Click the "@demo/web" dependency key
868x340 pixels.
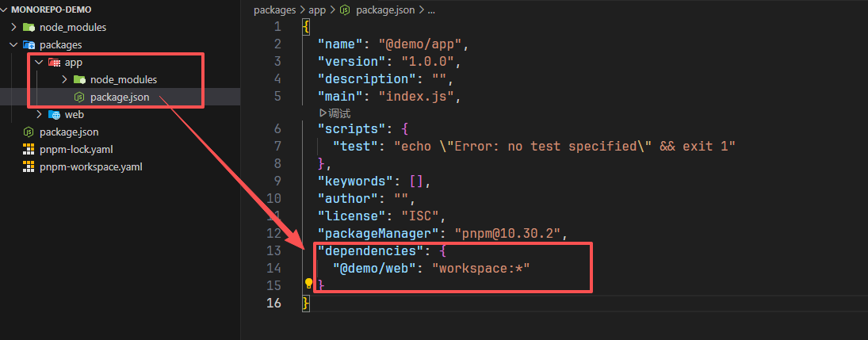374,268
